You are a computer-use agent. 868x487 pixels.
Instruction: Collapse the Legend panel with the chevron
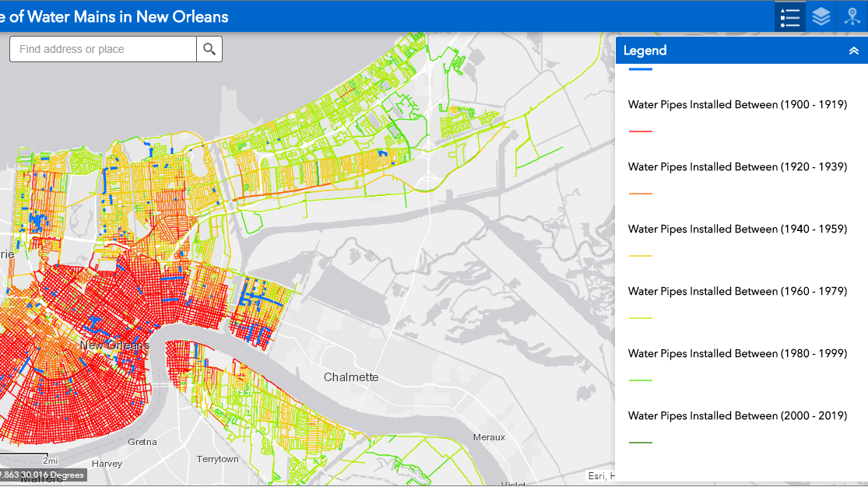(x=853, y=50)
